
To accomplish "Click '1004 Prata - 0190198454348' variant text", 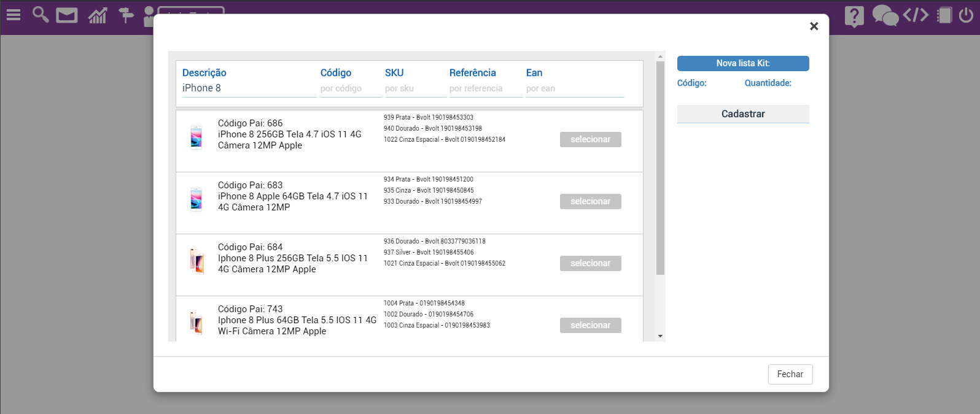I will [x=424, y=303].
